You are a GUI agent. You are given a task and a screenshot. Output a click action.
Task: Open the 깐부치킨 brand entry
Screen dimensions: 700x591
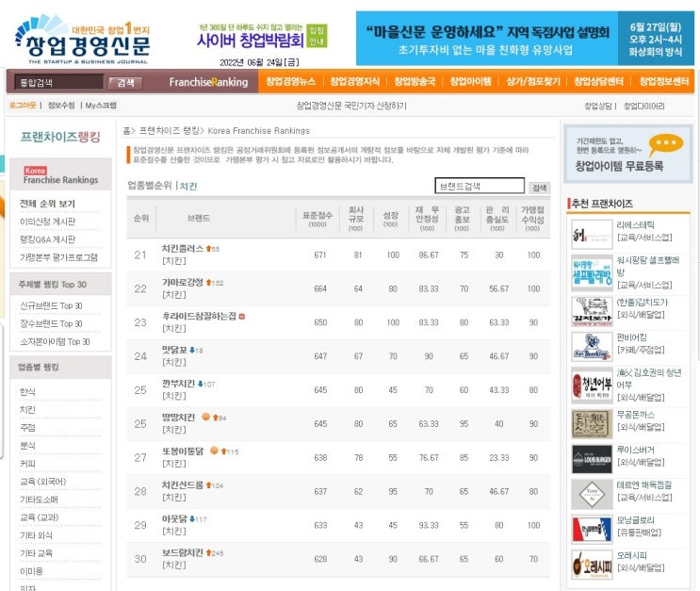click(x=178, y=384)
